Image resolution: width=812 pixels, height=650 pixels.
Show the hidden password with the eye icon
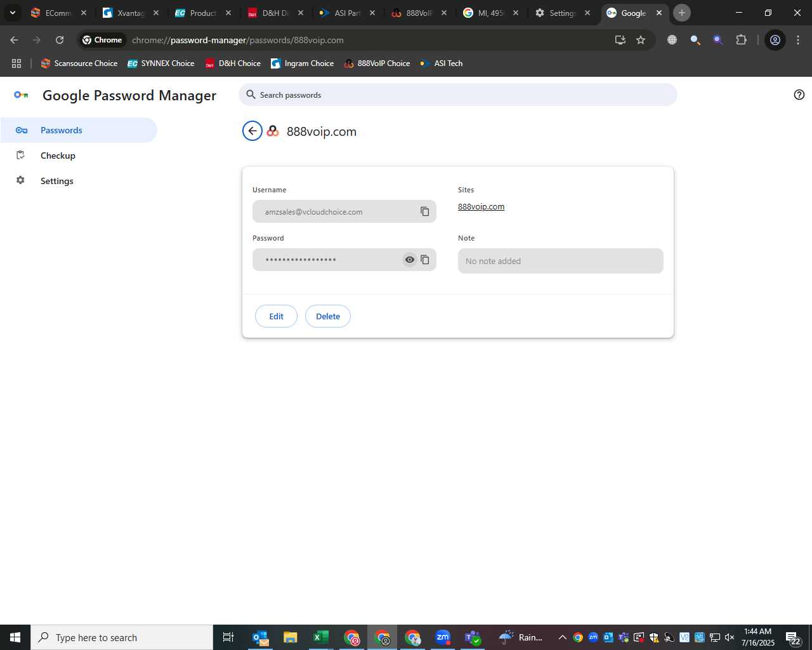tap(410, 260)
